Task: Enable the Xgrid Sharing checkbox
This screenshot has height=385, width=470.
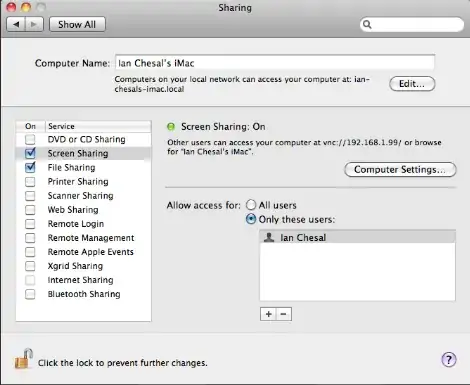Action: 30,266
